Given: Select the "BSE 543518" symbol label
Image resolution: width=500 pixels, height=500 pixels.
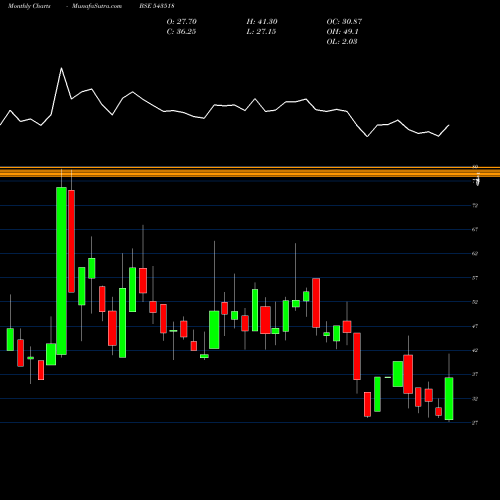Looking at the screenshot, I should point(157,6).
